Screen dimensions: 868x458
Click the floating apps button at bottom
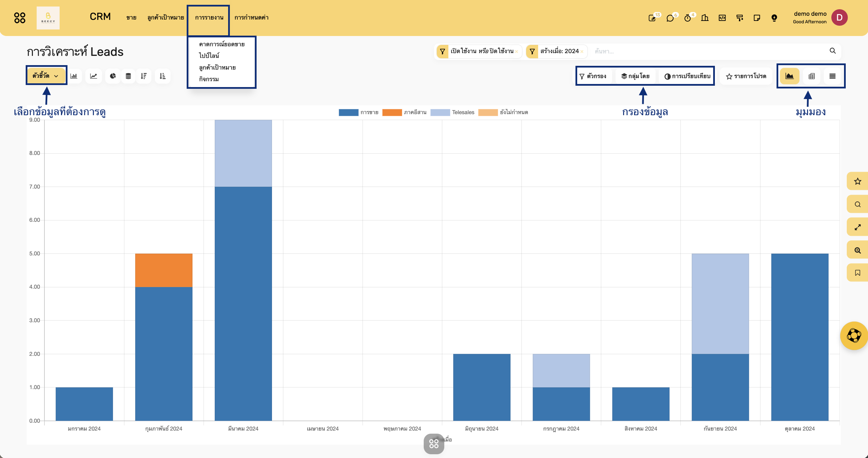pos(434,444)
